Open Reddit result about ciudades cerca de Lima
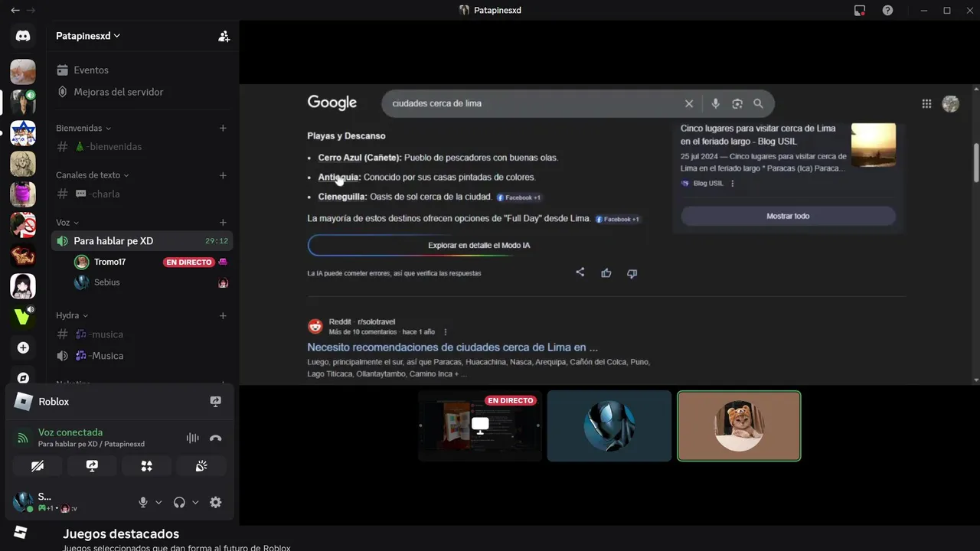The height and width of the screenshot is (551, 980). [452, 347]
